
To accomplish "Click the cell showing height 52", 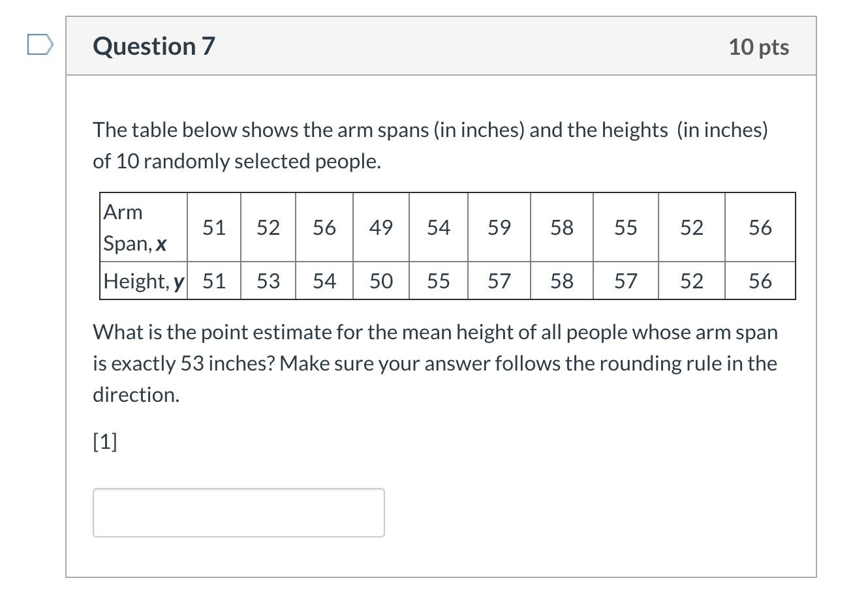I will [691, 281].
